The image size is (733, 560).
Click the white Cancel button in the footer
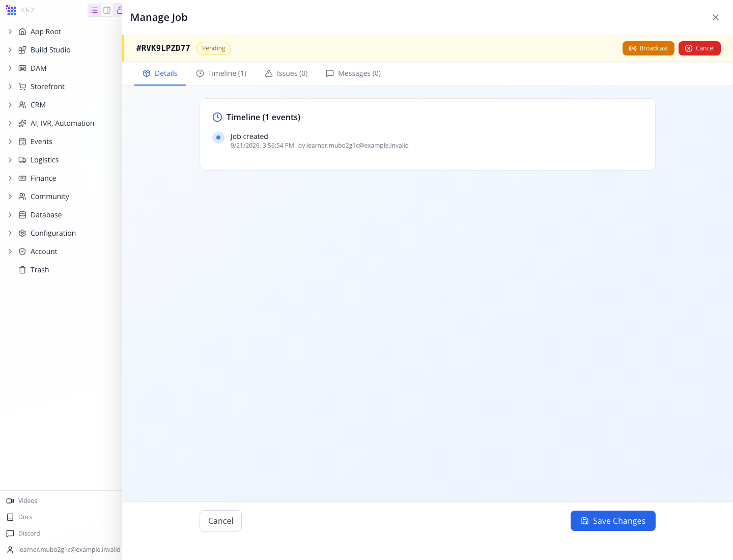click(x=220, y=521)
